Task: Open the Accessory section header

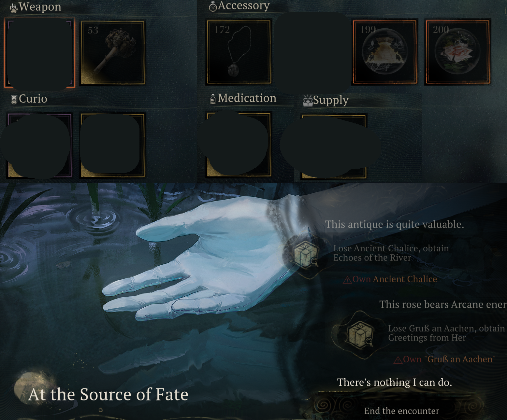Action: tap(239, 6)
